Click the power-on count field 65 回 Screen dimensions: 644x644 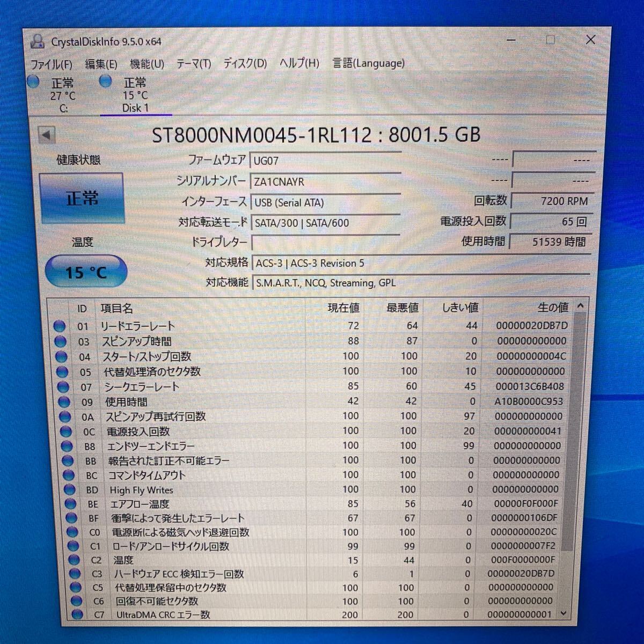(552, 222)
